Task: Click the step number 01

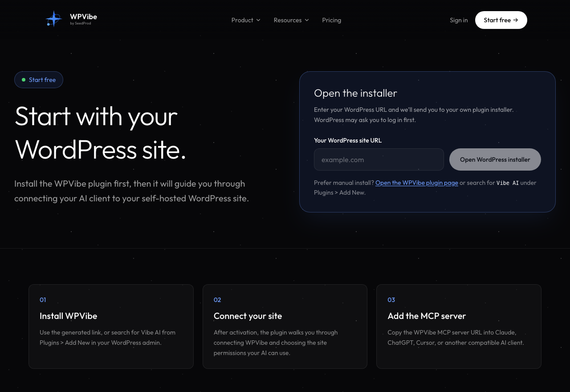Action: pos(43,300)
